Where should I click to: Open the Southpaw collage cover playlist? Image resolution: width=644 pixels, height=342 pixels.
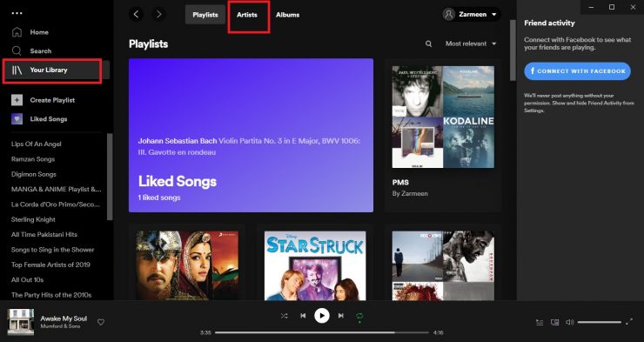[443, 265]
